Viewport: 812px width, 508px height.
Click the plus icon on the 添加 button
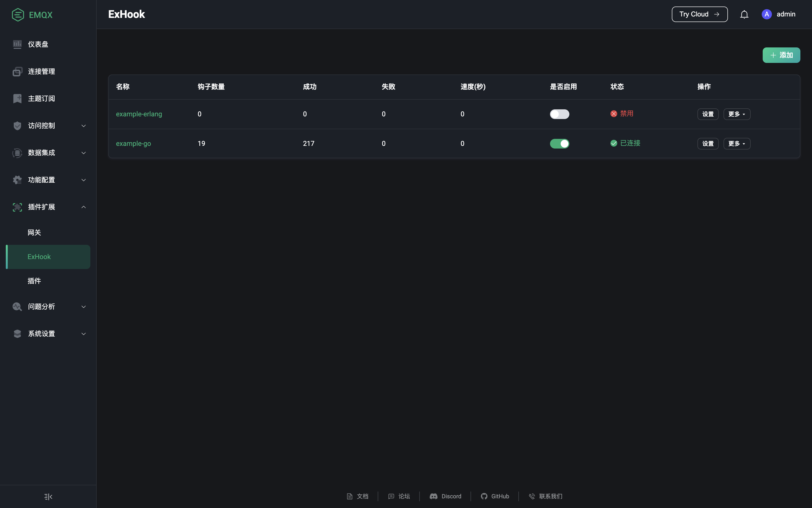tap(773, 55)
